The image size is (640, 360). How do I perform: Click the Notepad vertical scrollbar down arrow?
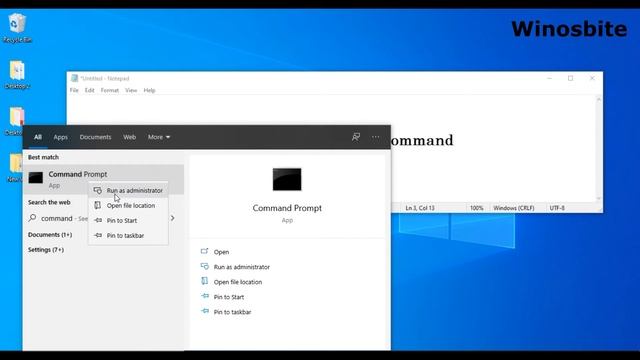[x=599, y=198]
